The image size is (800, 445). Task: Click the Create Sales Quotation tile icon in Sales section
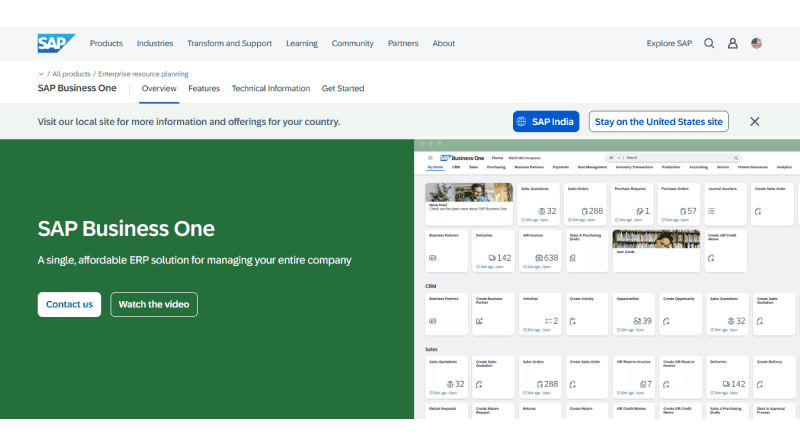click(x=479, y=385)
